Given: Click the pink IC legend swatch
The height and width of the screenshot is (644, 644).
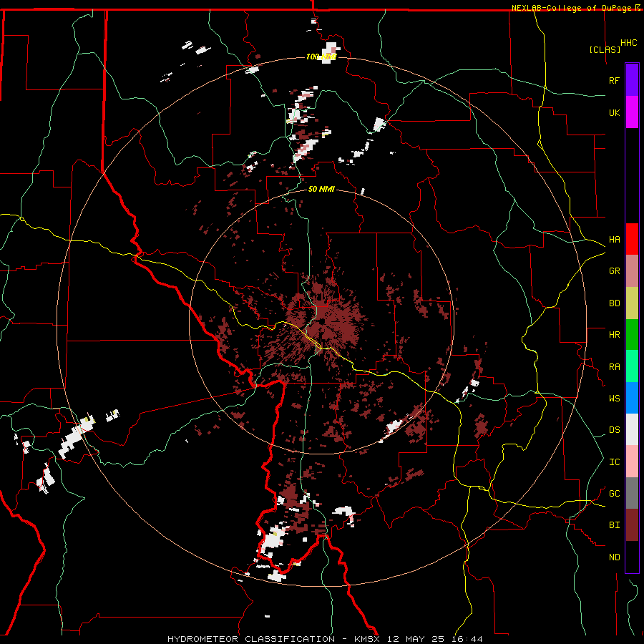Looking at the screenshot, I should (x=632, y=462).
